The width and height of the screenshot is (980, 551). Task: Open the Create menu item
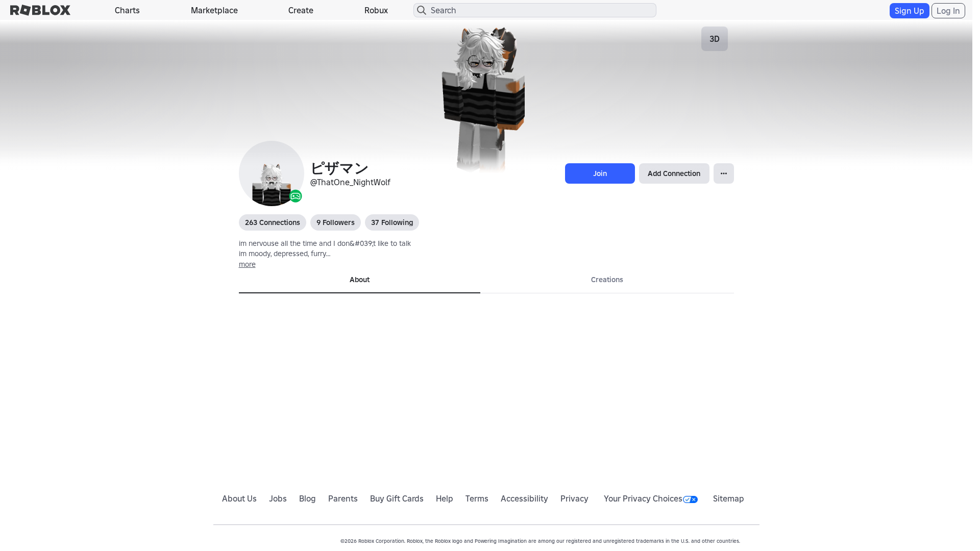301,10
